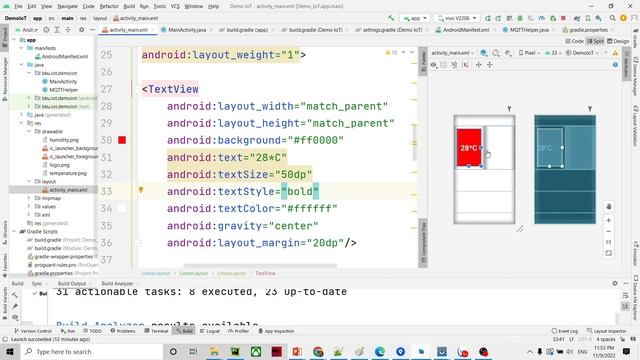Toggle the Palette vertical tab
The height and width of the screenshot is (360, 640).
point(423,62)
